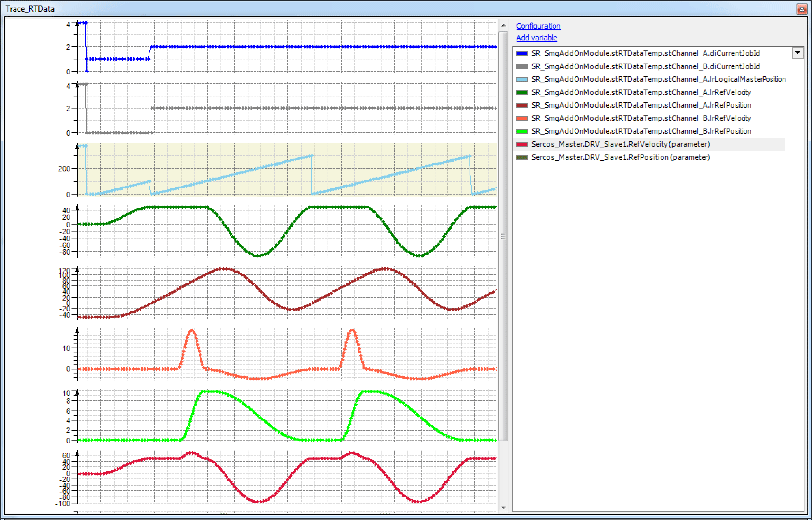The image size is (812, 520).
Task: Click the highlighted light blue master position chart
Action: coord(287,169)
